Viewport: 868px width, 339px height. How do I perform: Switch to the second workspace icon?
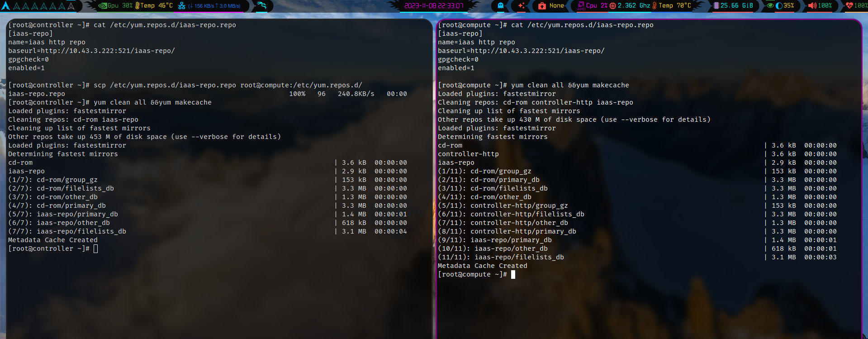26,6
